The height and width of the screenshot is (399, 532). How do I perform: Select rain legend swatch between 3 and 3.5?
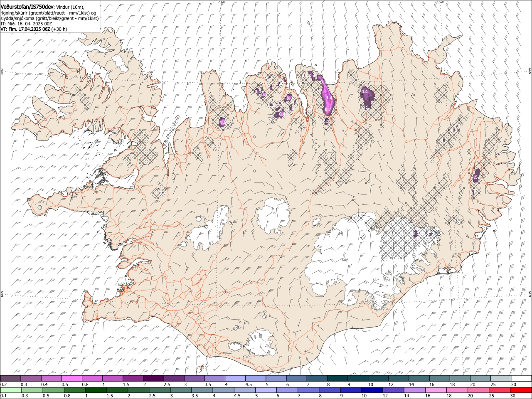pyautogui.click(x=181, y=390)
